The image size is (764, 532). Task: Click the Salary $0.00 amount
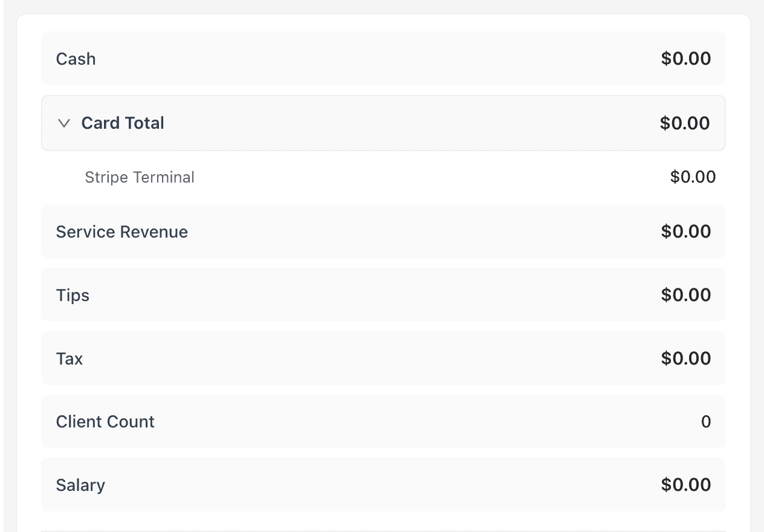click(686, 485)
